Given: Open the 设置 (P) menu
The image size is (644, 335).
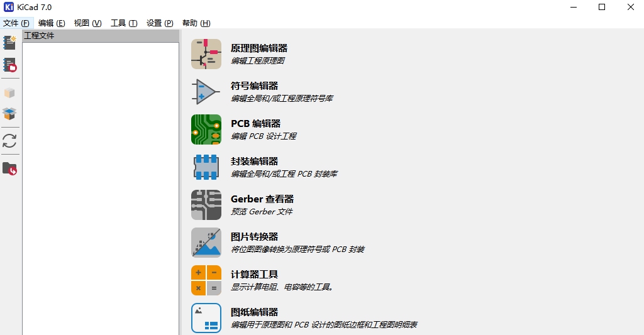Looking at the screenshot, I should [160, 23].
